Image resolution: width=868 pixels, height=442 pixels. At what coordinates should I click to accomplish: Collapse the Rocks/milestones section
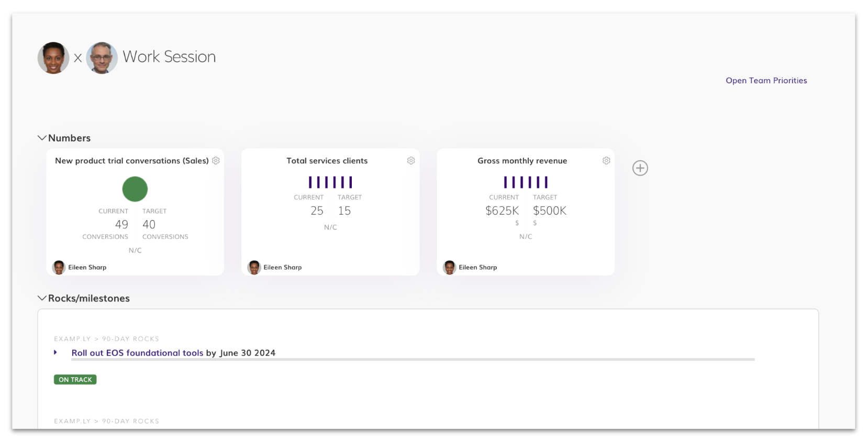[42, 298]
